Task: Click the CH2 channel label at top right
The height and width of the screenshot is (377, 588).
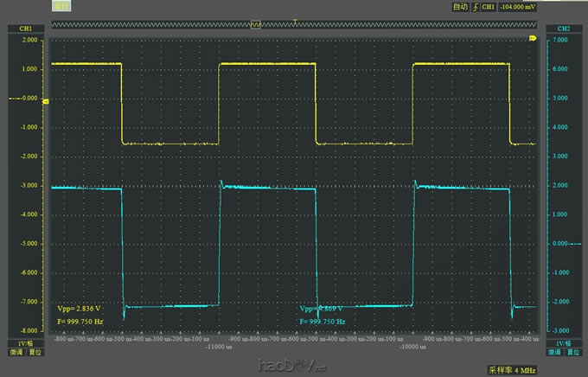Action: (562, 29)
